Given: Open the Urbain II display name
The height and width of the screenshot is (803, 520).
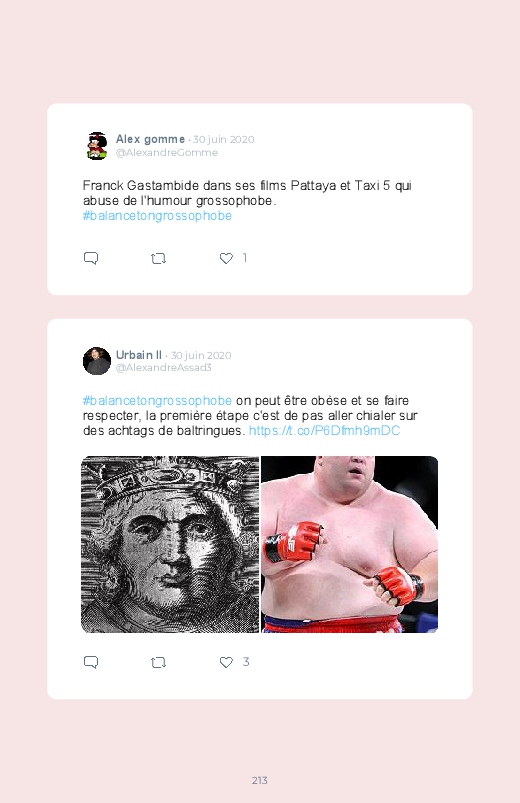Looking at the screenshot, I should [x=139, y=355].
